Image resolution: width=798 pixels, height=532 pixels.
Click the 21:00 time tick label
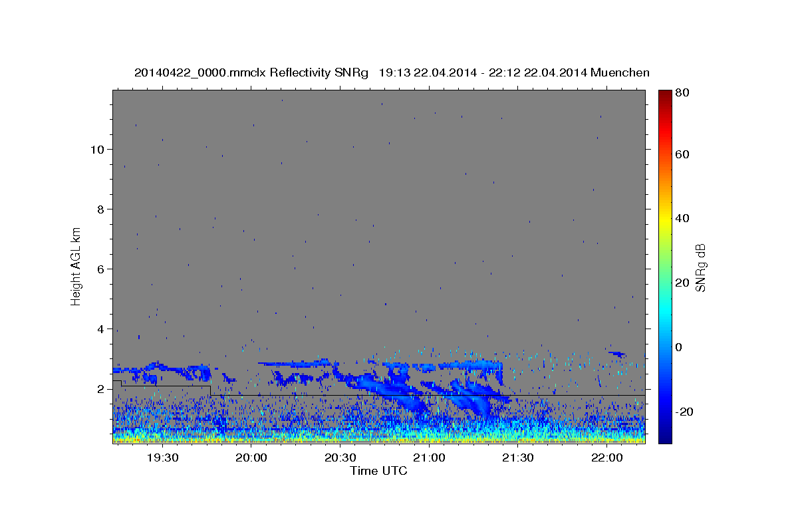(x=429, y=458)
